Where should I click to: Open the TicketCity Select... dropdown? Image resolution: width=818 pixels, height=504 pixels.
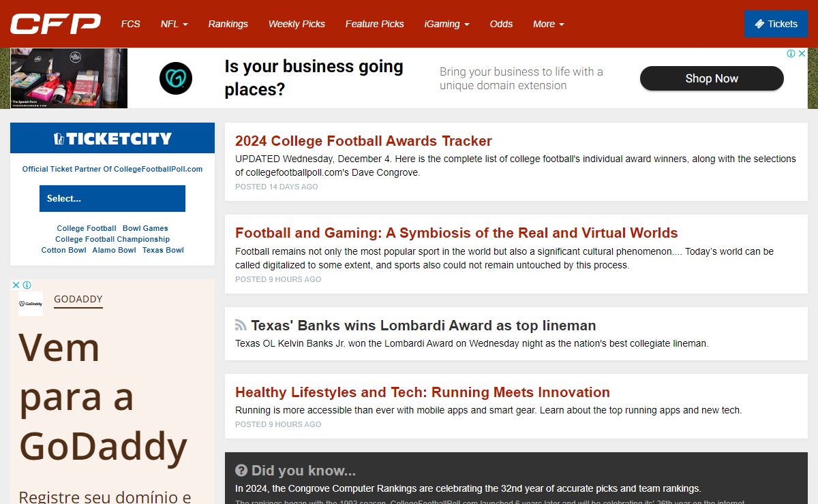[112, 199]
